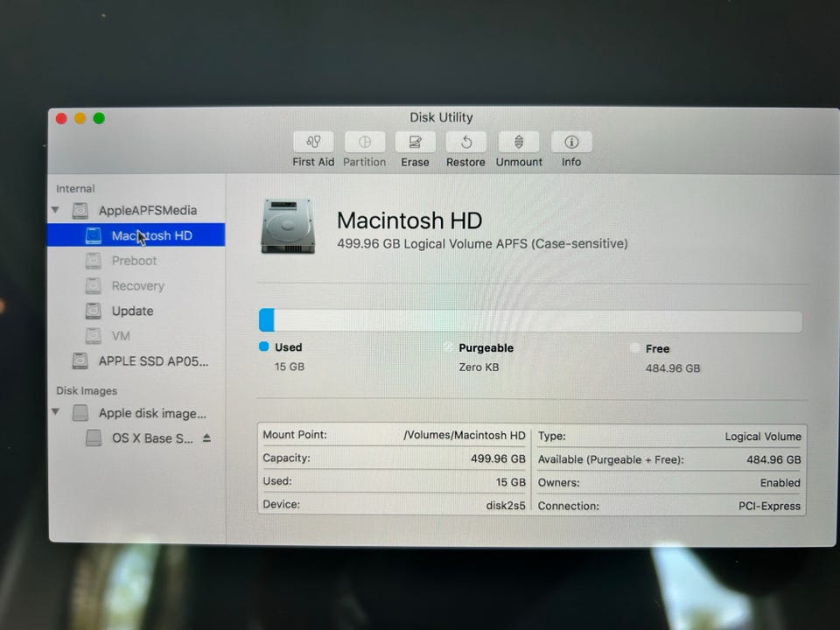Click the Macintosh HD volume icon in sidebar

94,235
